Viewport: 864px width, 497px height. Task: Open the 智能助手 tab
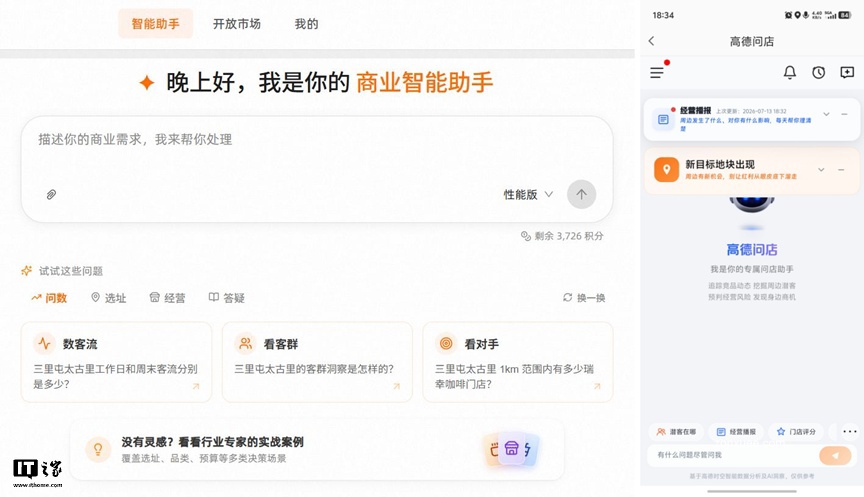155,24
